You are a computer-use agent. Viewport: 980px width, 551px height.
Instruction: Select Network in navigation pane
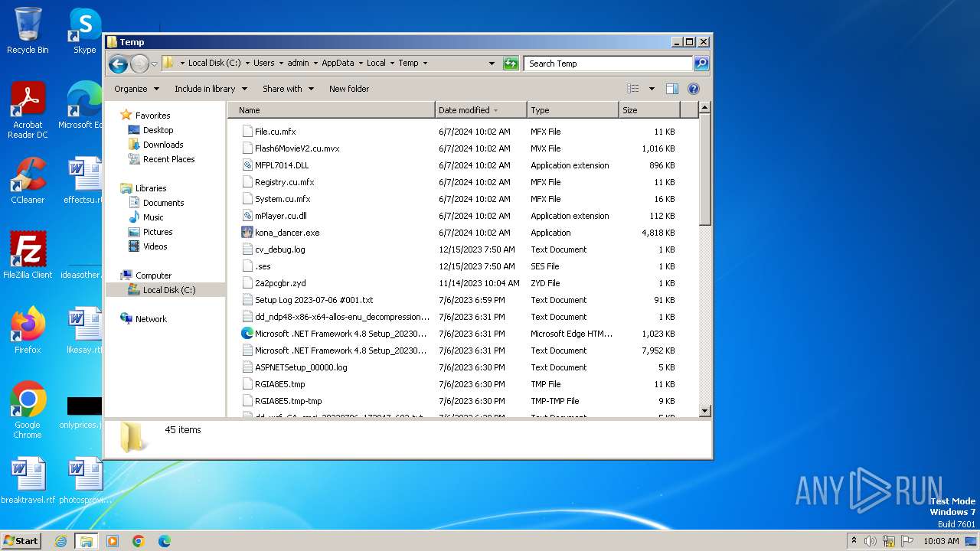[x=151, y=319]
